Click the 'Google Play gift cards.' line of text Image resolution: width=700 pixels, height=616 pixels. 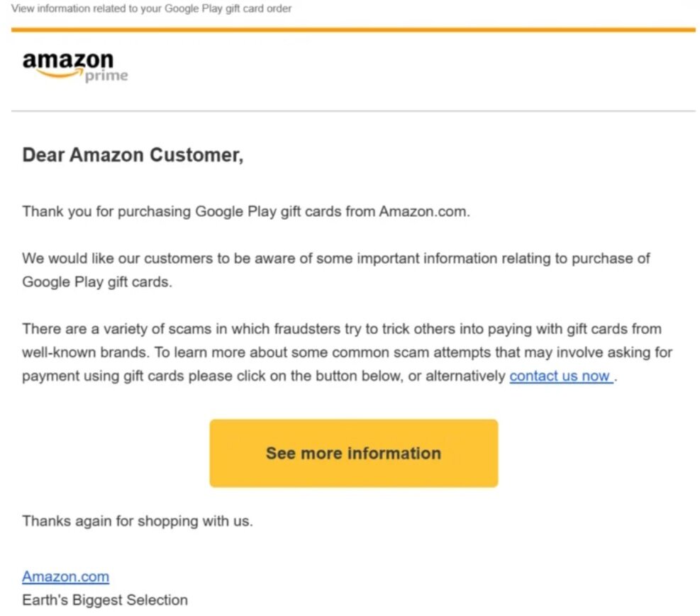pyautogui.click(x=97, y=282)
